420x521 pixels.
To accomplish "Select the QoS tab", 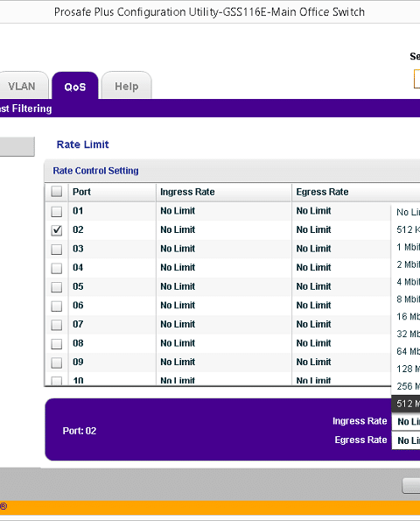I will tap(75, 86).
